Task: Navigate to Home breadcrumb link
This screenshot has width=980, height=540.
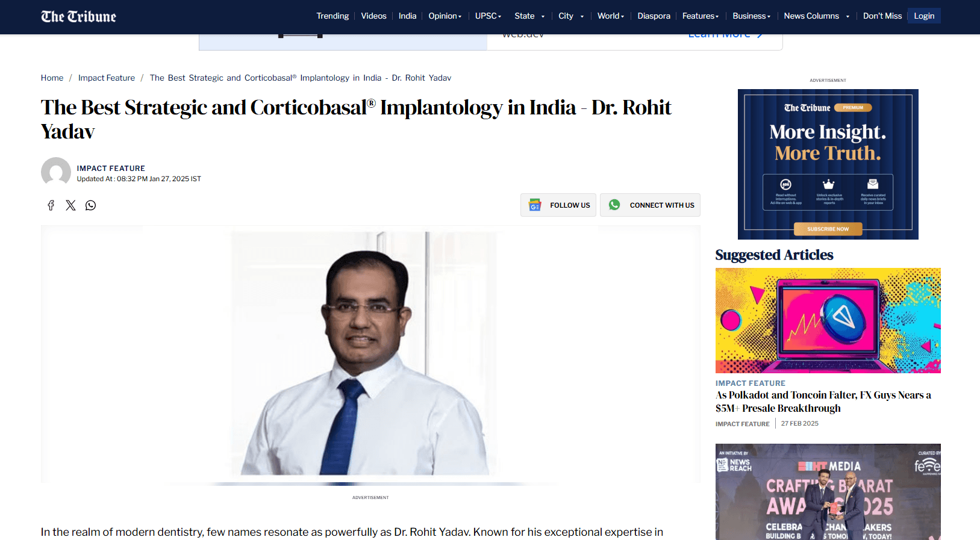Action: pos(52,78)
